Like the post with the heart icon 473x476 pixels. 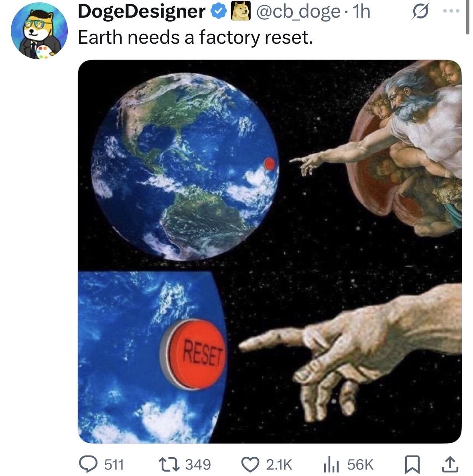pyautogui.click(x=250, y=464)
